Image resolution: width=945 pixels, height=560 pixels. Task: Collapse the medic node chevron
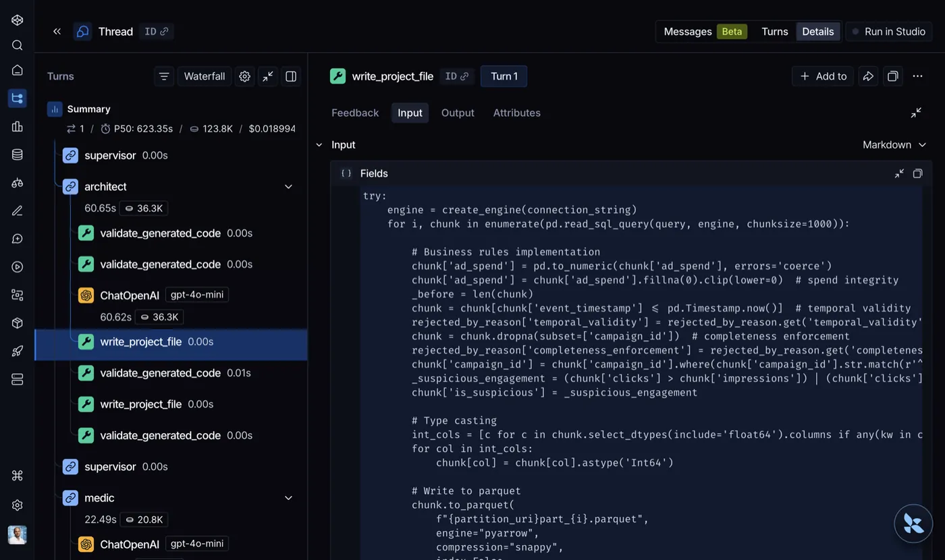[288, 498]
